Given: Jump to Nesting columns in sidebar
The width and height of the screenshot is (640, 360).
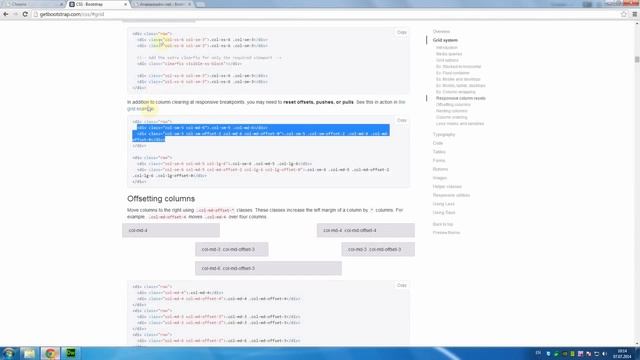Looking at the screenshot, I should tap(451, 111).
